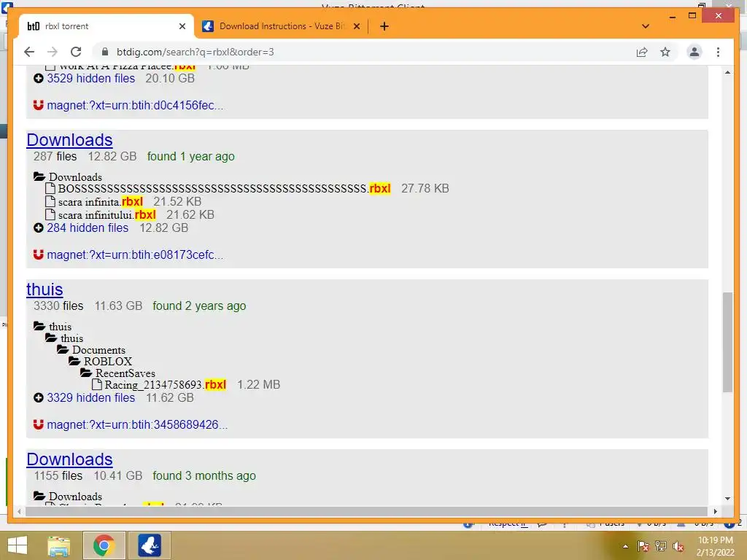Screen dimensions: 747x560
Task: Click the vertical scrollbar thumb
Action: 727,343
